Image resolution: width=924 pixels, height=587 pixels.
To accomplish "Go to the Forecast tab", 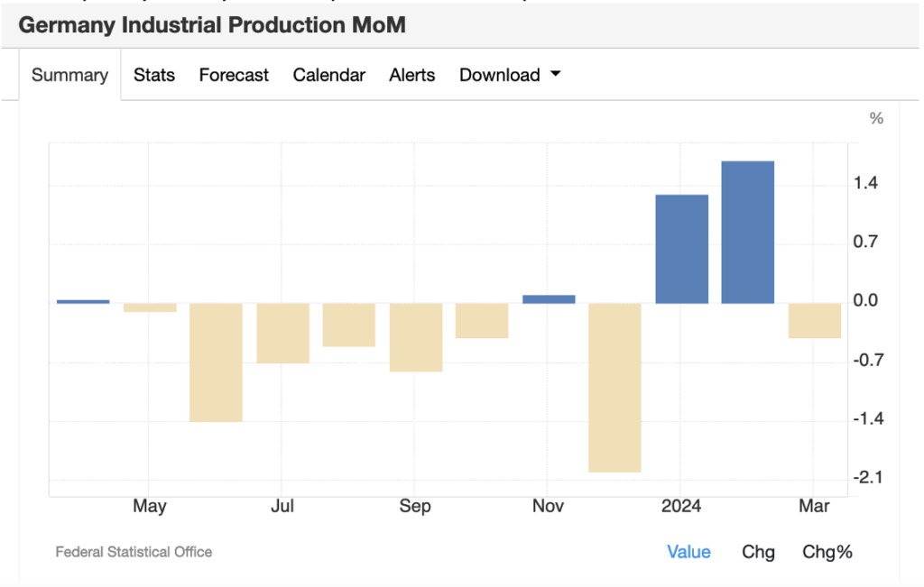I will [234, 76].
